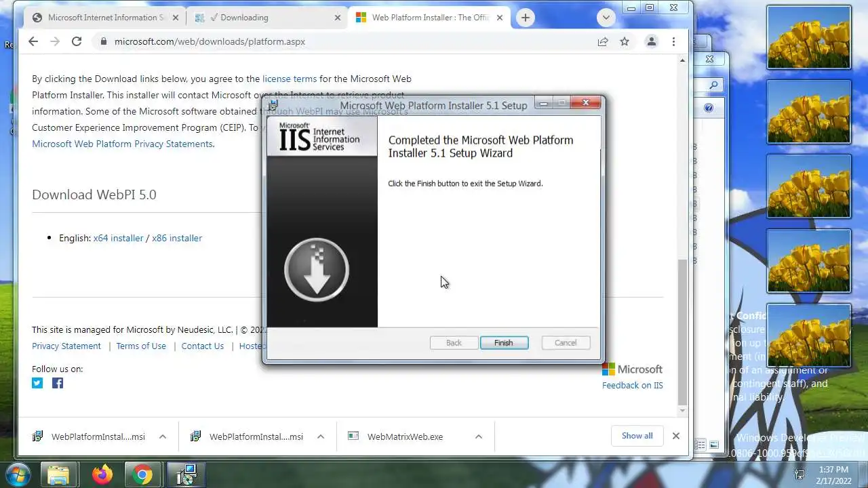
Task: Open the Chrome profile icon
Action: tap(652, 41)
